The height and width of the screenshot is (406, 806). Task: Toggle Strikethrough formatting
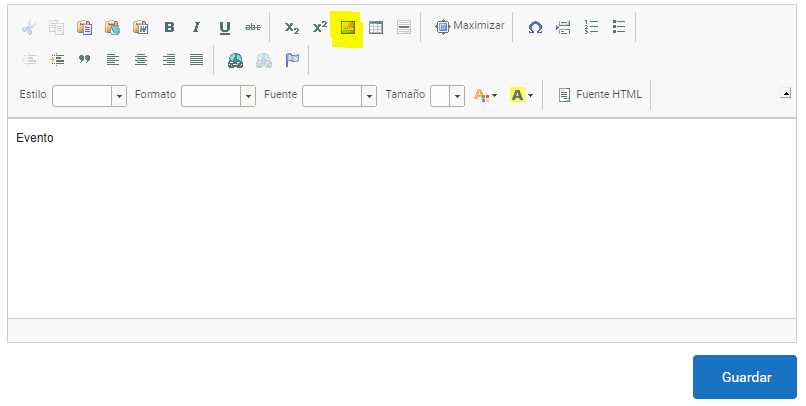(252, 27)
